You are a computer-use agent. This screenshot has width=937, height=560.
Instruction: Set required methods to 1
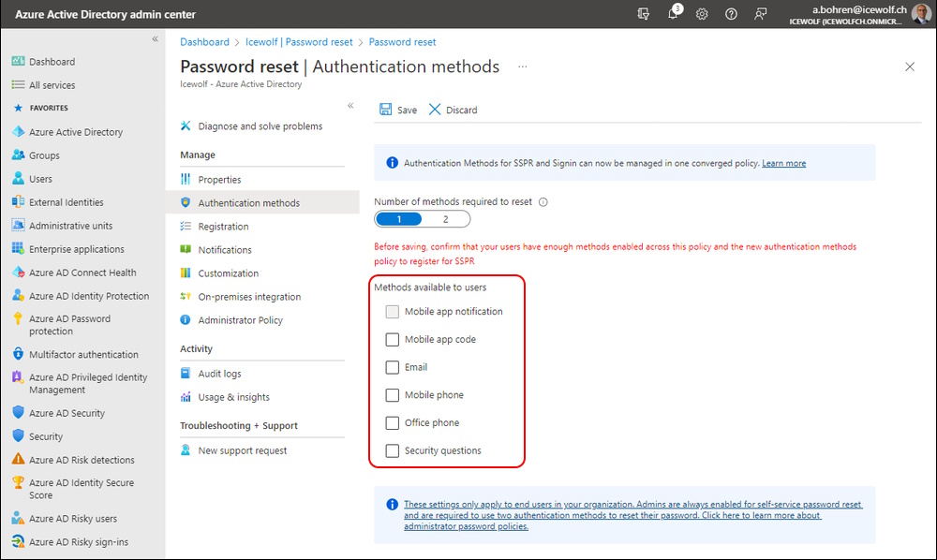pyautogui.click(x=398, y=219)
